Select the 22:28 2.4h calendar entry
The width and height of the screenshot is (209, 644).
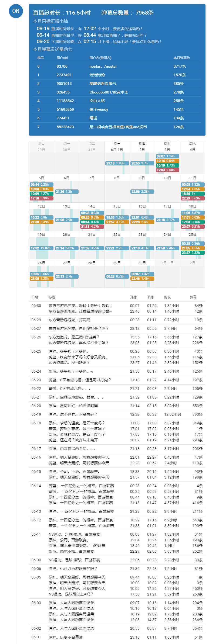tap(142, 222)
